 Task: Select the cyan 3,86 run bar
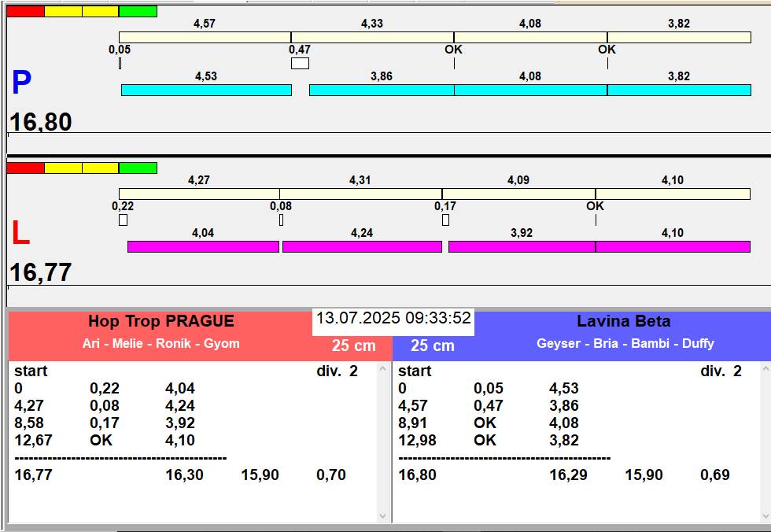click(382, 90)
